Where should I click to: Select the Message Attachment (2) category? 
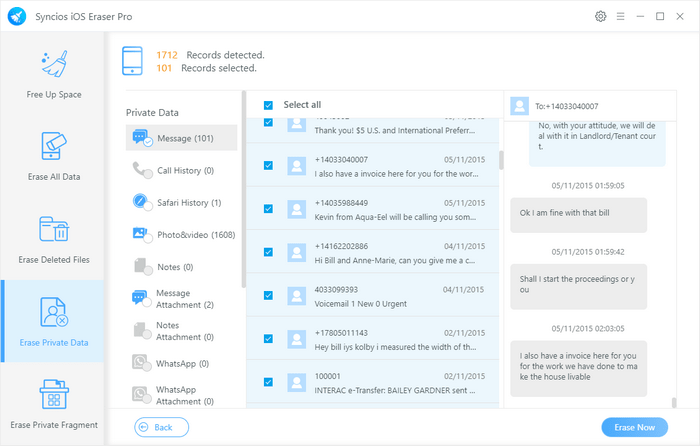[182, 299]
